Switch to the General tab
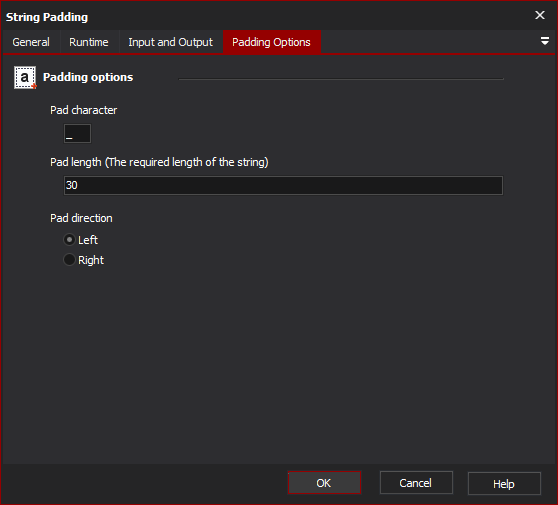This screenshot has height=505, width=558. click(31, 42)
